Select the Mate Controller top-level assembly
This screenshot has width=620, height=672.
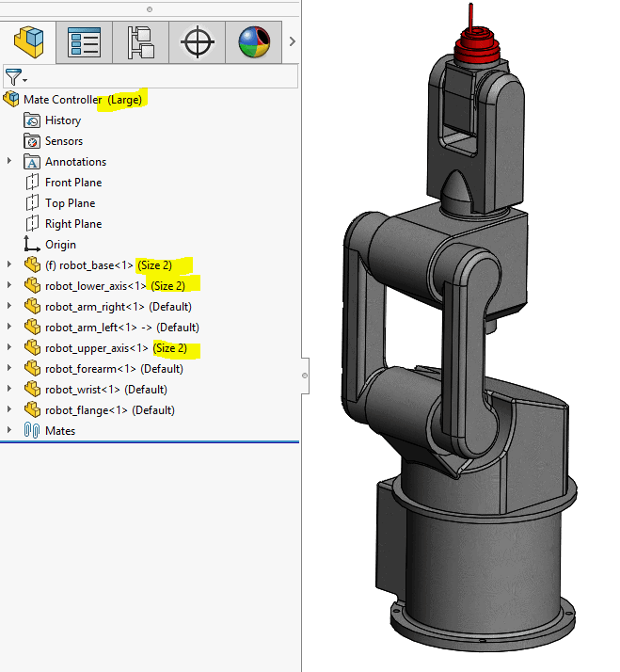click(x=62, y=100)
